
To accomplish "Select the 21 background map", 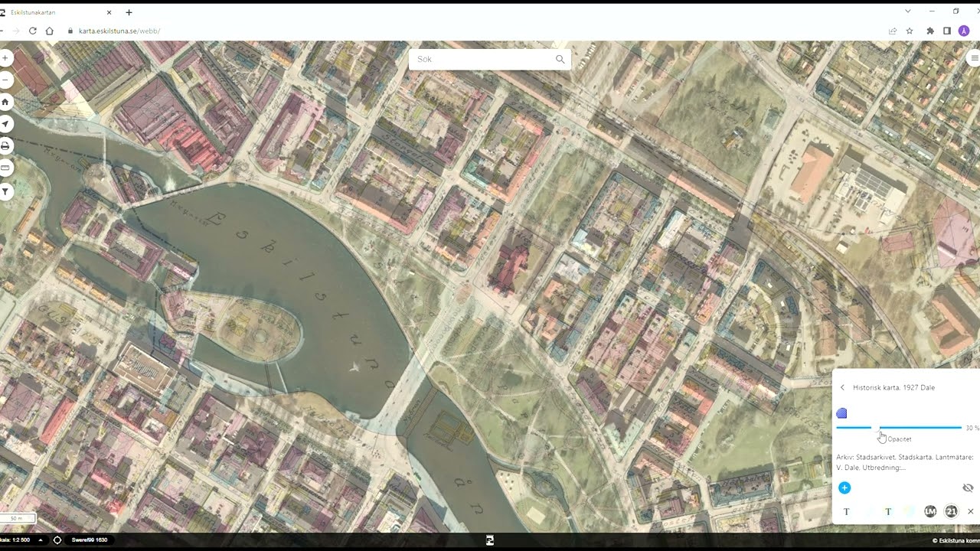I will click(951, 511).
